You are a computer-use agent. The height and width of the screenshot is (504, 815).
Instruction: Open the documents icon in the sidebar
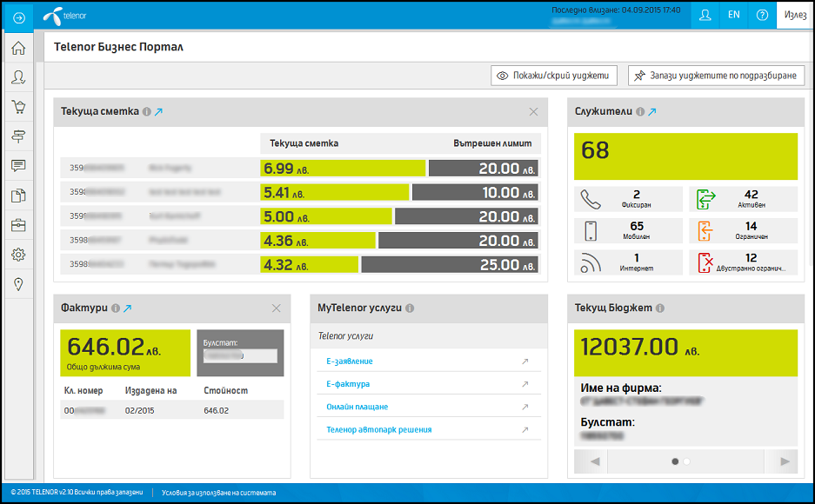click(x=19, y=196)
